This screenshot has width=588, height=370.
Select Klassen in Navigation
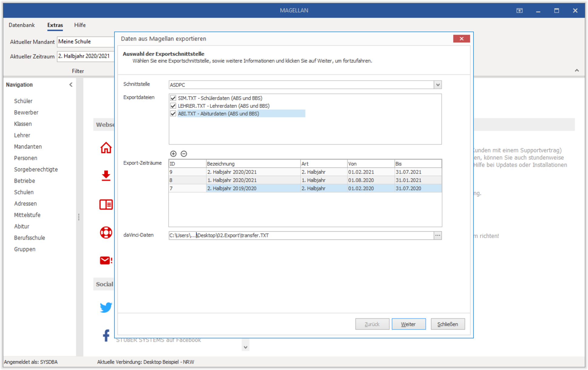tap(23, 124)
